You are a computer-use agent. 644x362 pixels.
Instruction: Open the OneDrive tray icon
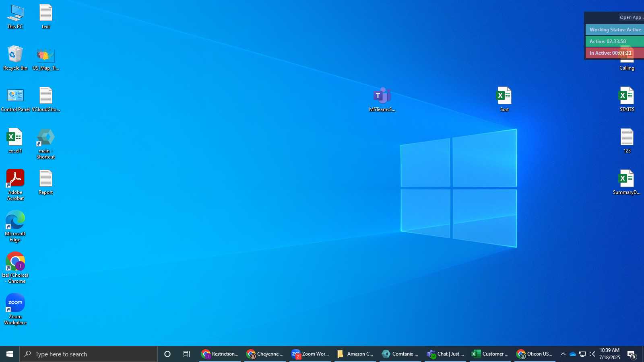coord(572,354)
